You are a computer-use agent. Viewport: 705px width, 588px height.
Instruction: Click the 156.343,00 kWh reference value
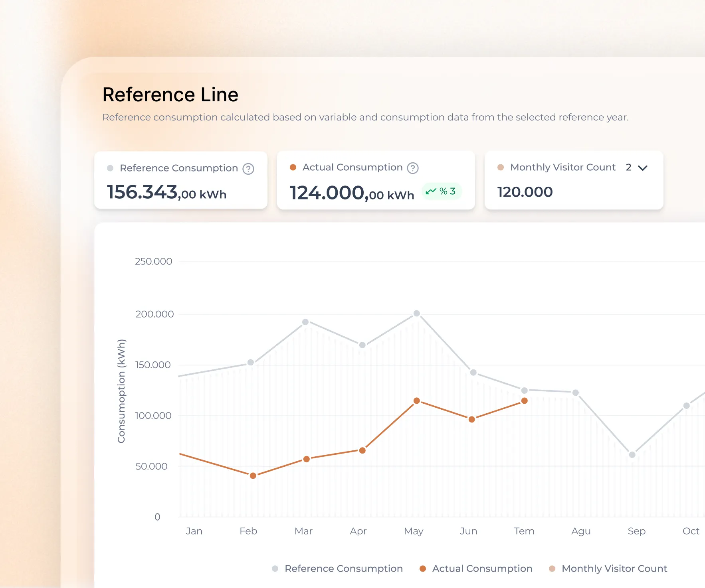pos(166,193)
